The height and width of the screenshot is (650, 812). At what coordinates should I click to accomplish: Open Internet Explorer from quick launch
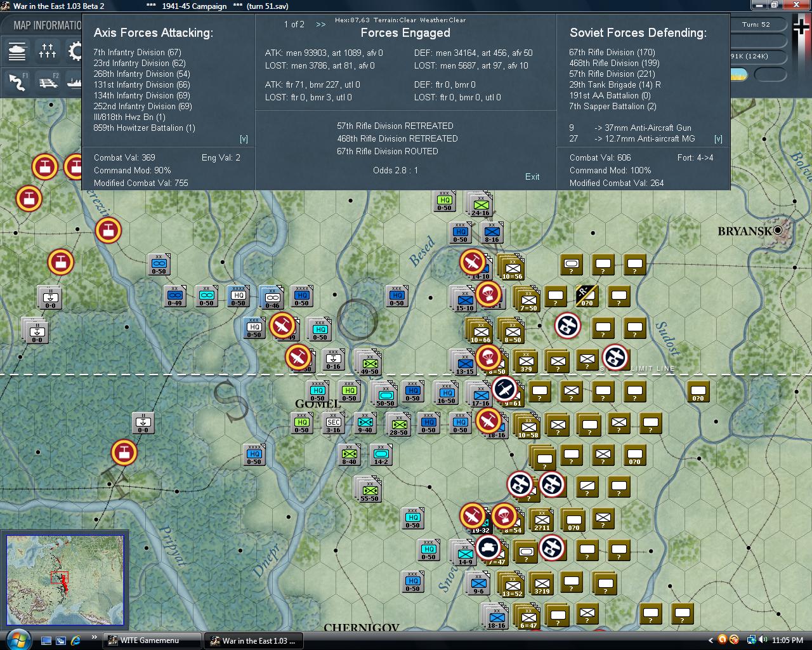pos(76,640)
